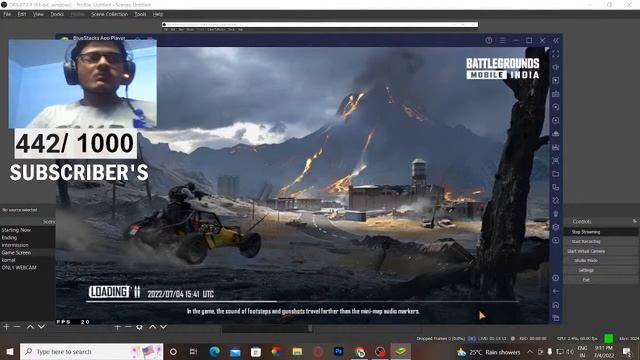Click webcam feed in OBS preview

pyautogui.click(x=82, y=84)
